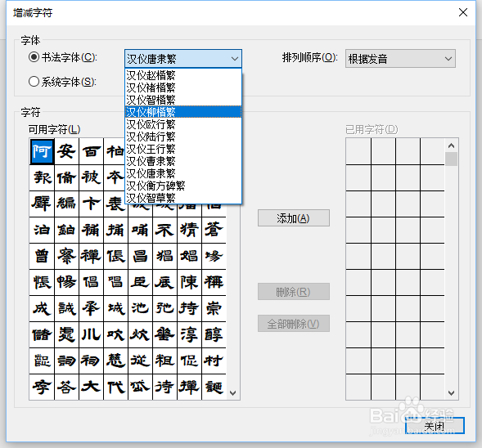
Task: Click the 全部删除(V) button
Action: click(x=294, y=324)
